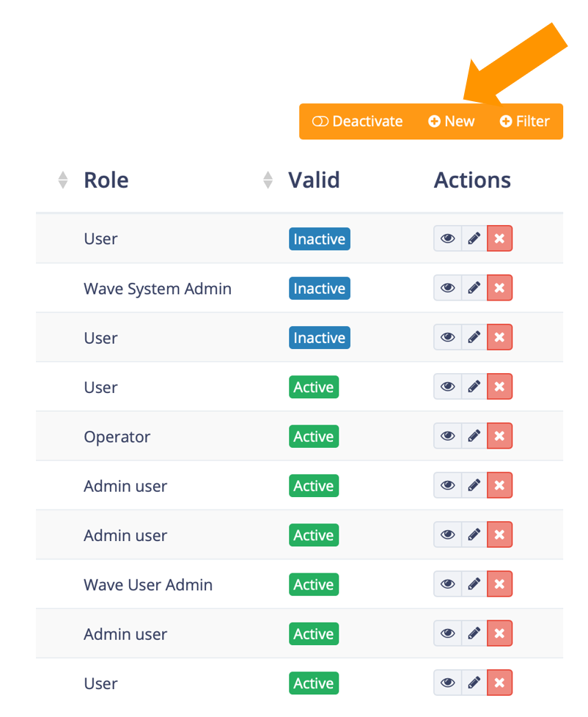This screenshot has width=588, height=717.
Task: Delete the Wave System Admin record
Action: pos(499,287)
